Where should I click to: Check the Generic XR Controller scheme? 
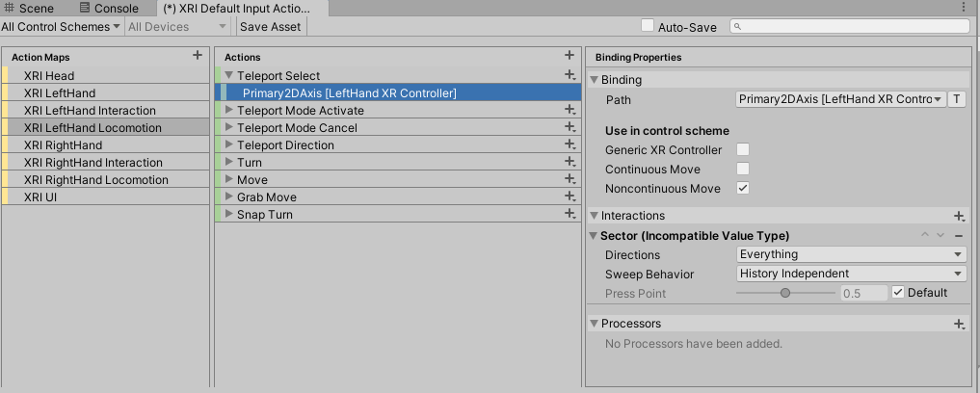tap(743, 150)
